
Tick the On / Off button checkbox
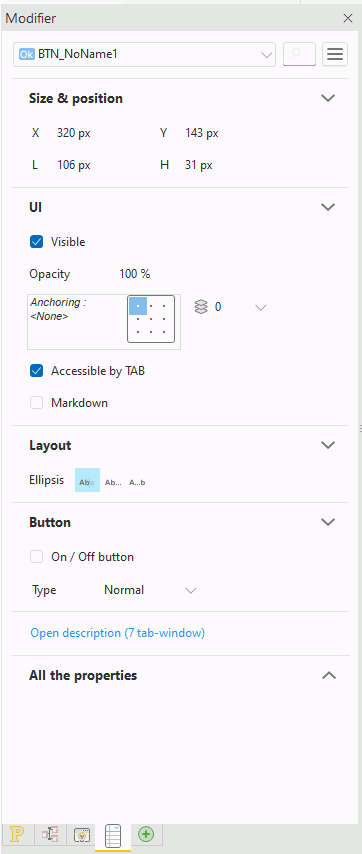tap(36, 557)
